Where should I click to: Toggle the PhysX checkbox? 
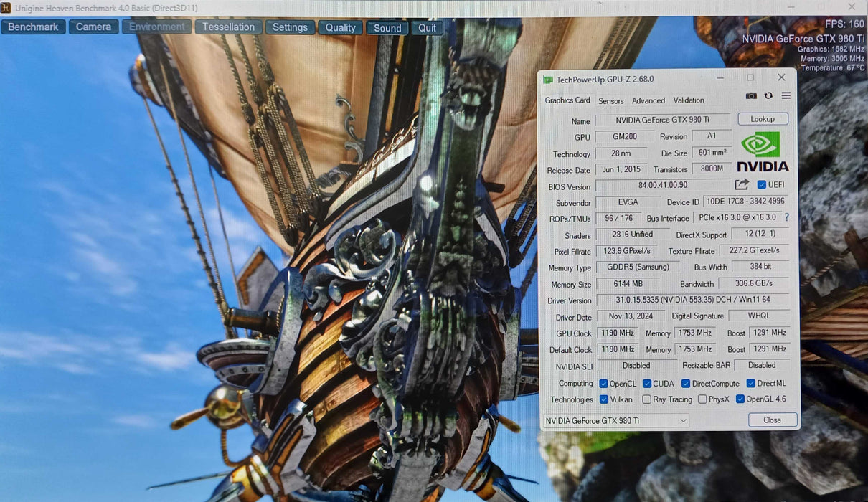(x=703, y=399)
